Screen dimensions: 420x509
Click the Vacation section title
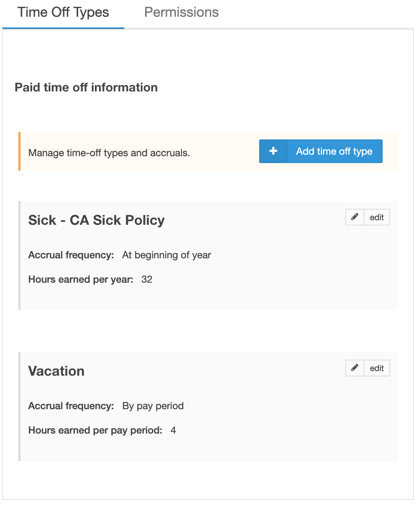[x=56, y=371]
